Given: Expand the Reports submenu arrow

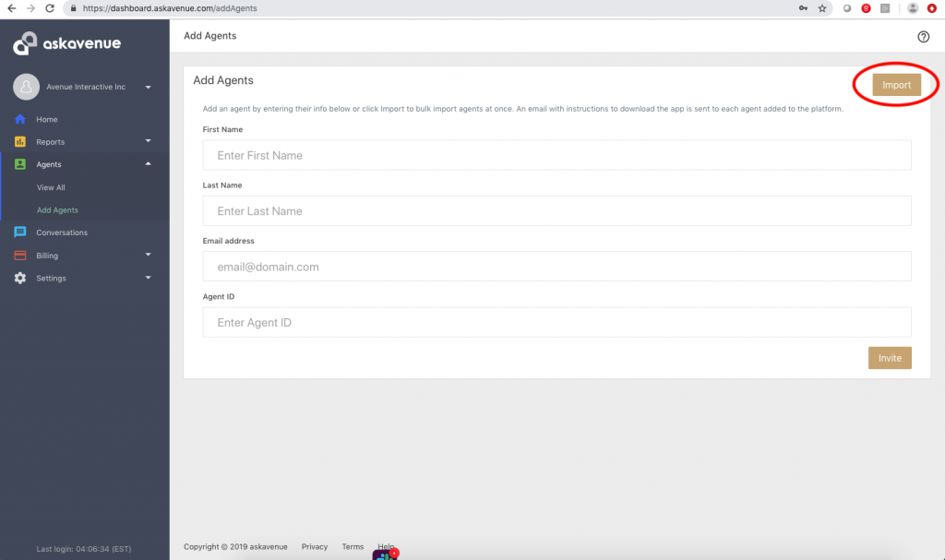Looking at the screenshot, I should [x=148, y=141].
